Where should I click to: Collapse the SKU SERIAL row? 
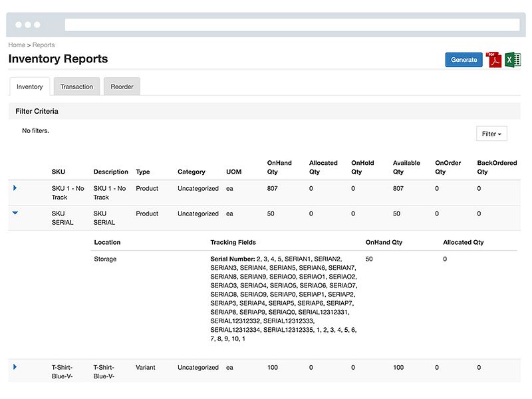click(15, 213)
